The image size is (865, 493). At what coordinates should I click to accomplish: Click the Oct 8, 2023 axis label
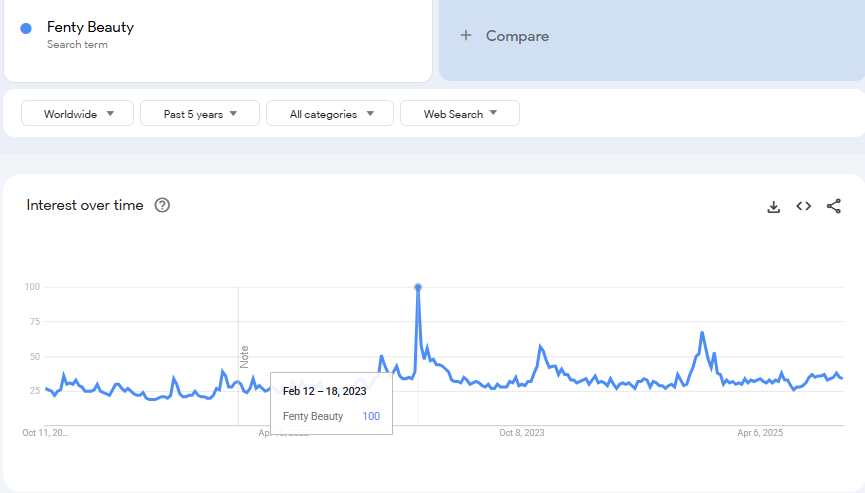(x=521, y=433)
